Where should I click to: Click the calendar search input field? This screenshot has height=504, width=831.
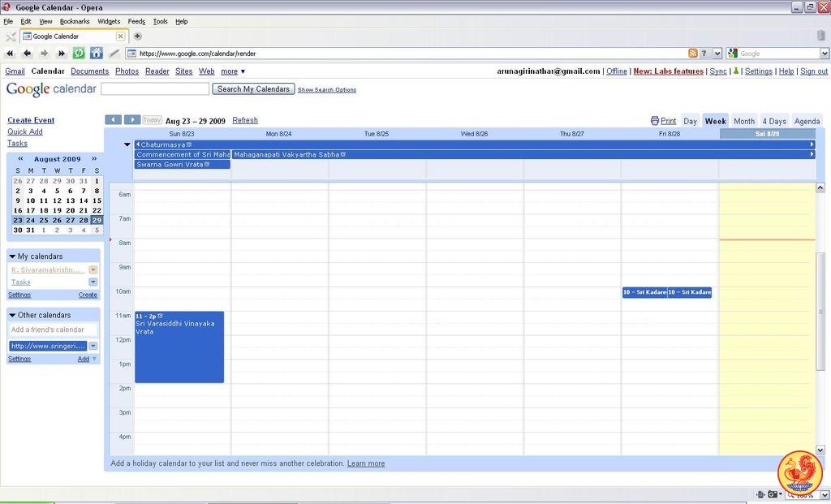[155, 89]
